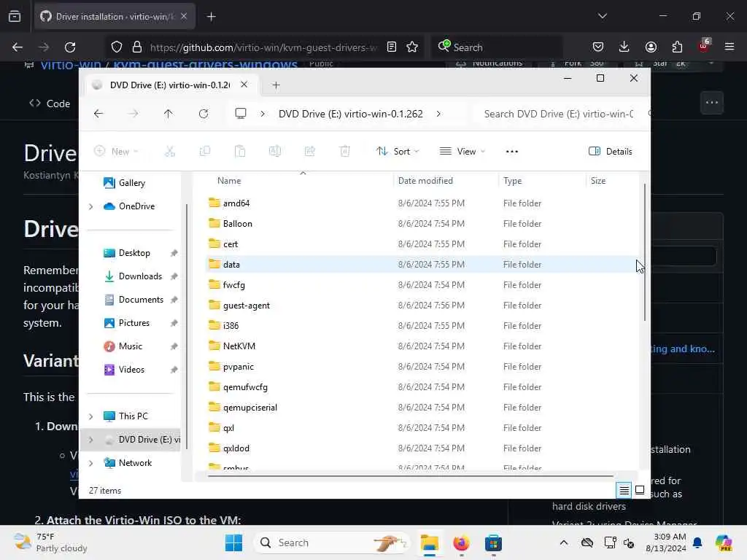Click the PC icon in Explorer address bar

click(x=241, y=114)
